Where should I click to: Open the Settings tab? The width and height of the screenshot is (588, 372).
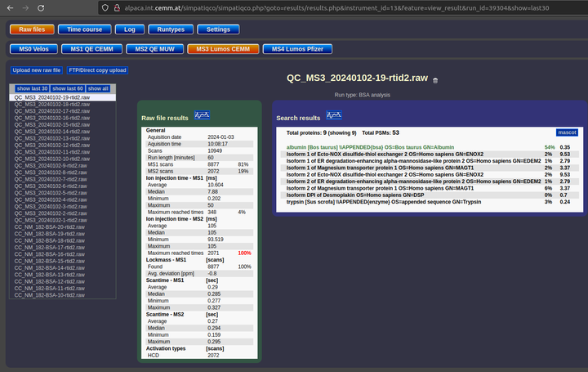coord(218,29)
